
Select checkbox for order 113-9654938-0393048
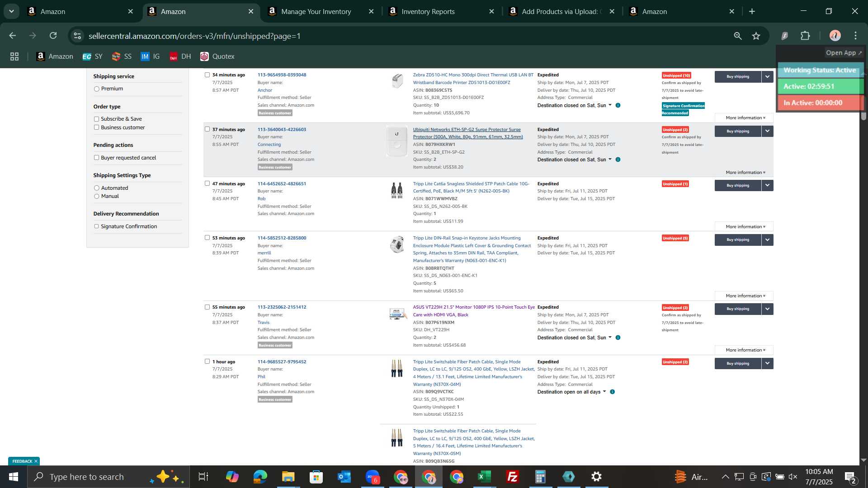207,75
